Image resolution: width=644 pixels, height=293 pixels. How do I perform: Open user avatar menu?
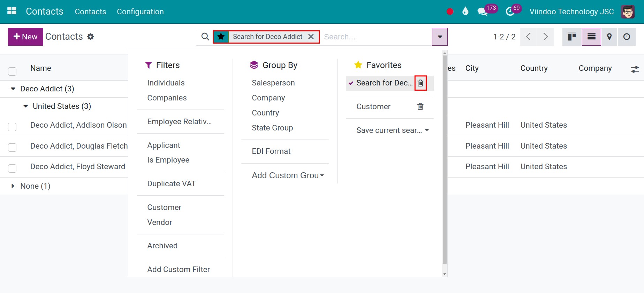click(x=628, y=12)
